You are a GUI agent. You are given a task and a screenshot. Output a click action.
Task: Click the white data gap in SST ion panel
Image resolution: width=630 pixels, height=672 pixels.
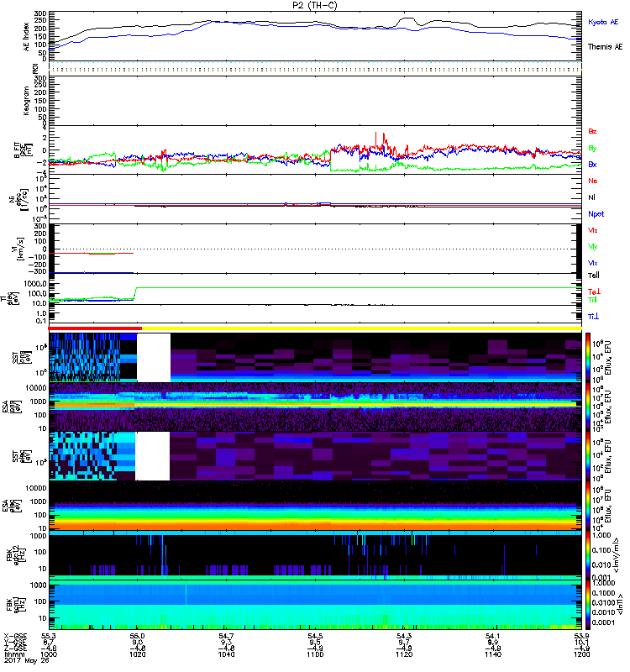(x=154, y=358)
